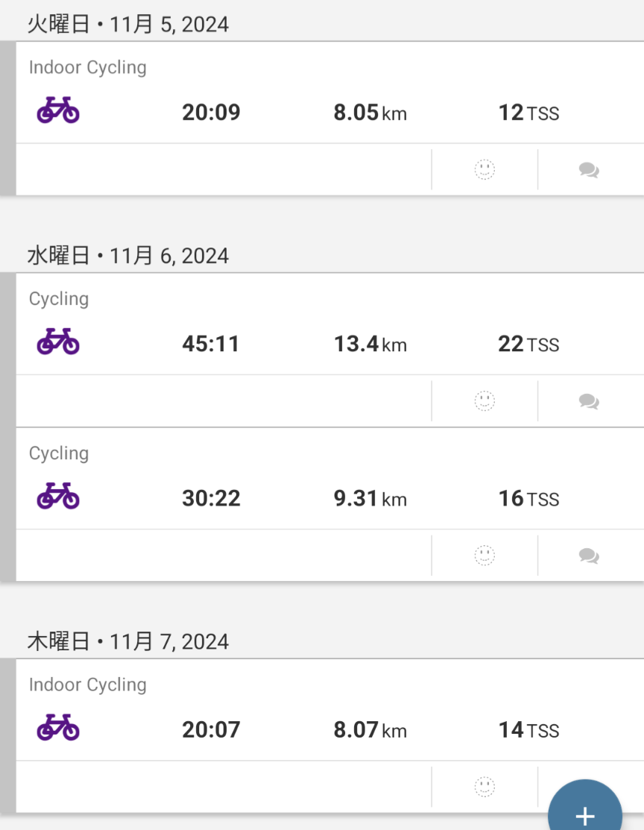Tap the 30:22 duration value
644x830 pixels.
point(211,498)
